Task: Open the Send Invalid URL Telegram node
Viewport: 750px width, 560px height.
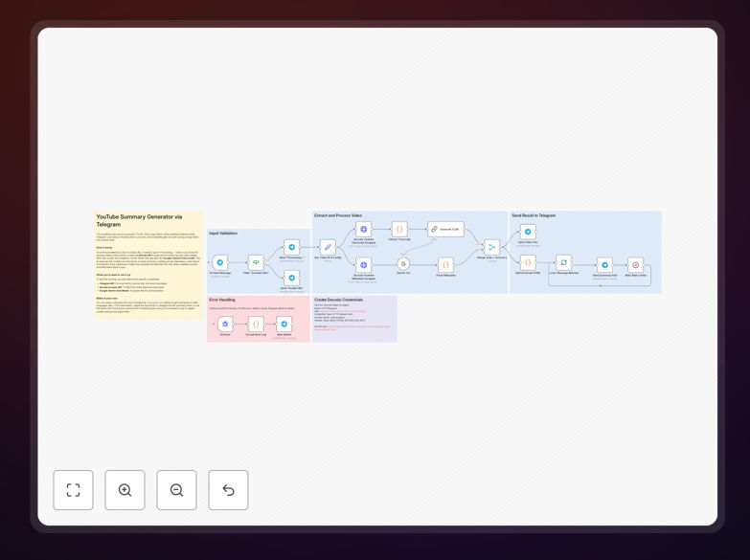Action: [x=292, y=278]
